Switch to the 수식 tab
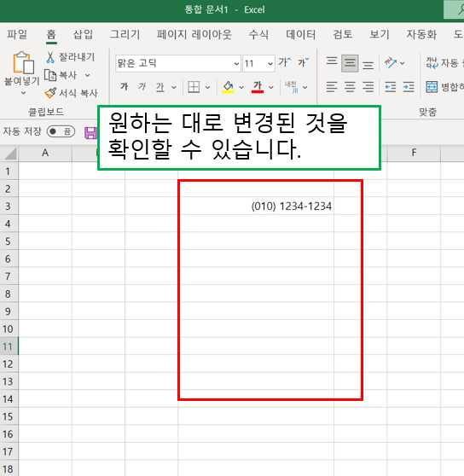The image size is (464, 476). click(x=258, y=34)
